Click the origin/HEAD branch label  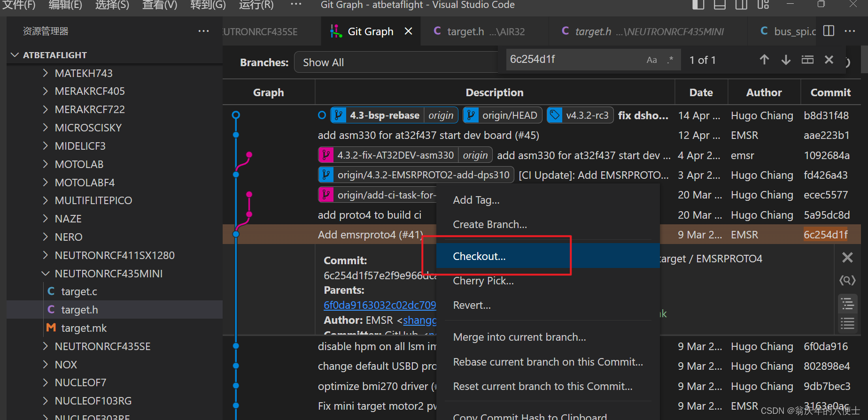[x=503, y=115]
